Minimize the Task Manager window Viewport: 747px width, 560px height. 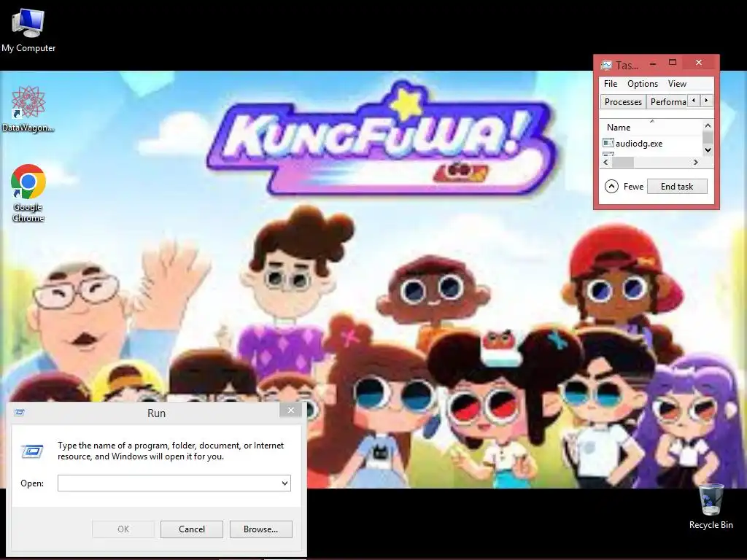pos(653,63)
